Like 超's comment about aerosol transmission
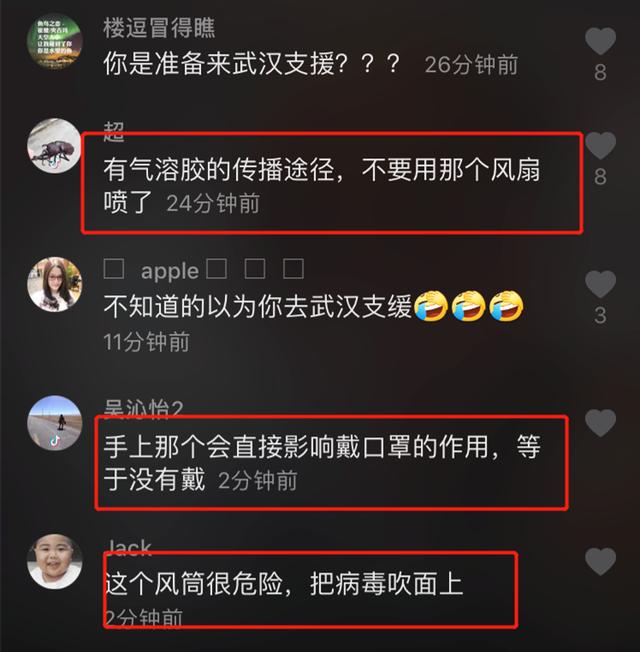Screen dimensions: 640x652 (600, 145)
